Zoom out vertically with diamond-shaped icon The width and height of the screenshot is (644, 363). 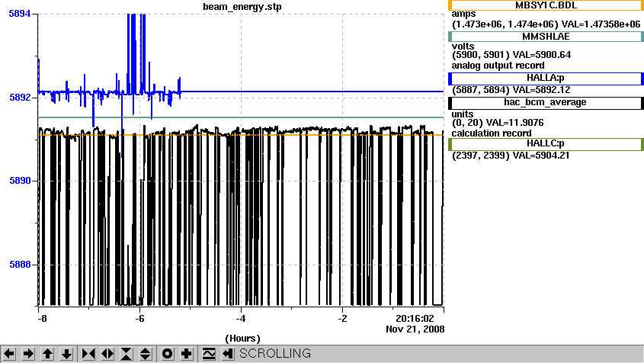(146, 354)
